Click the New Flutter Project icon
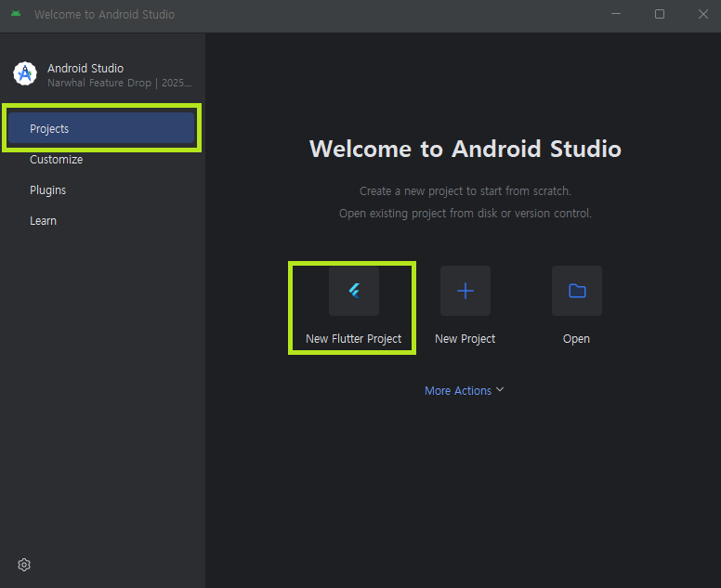Screen dimensions: 721x588 354,291
